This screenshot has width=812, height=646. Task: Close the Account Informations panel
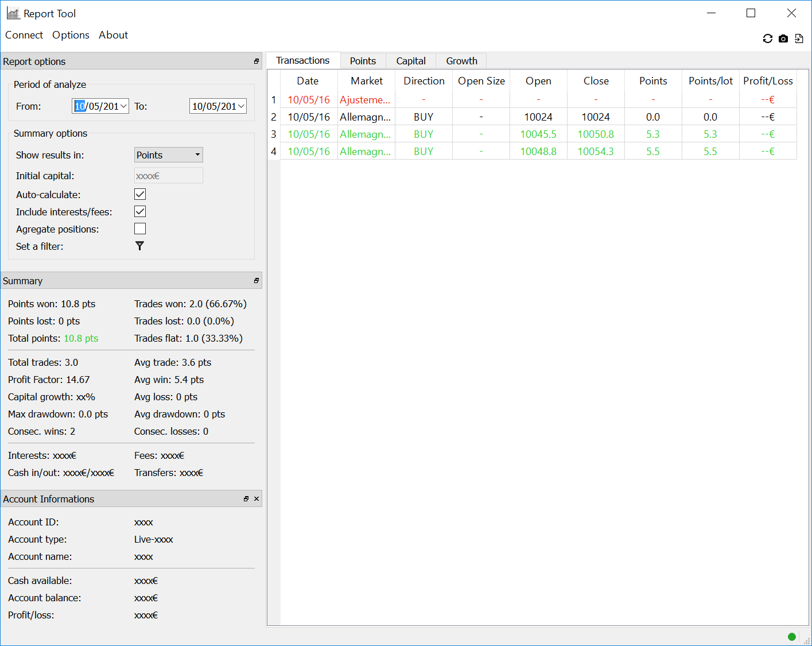click(x=257, y=499)
